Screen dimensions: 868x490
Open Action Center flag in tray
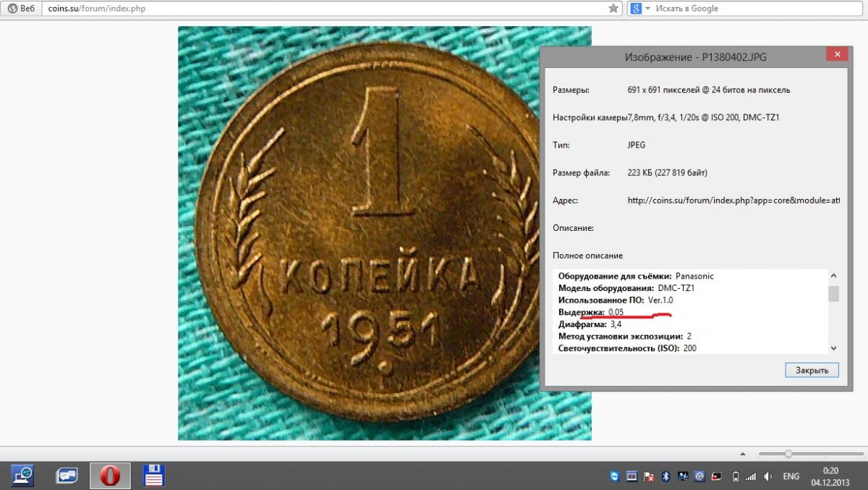[648, 476]
